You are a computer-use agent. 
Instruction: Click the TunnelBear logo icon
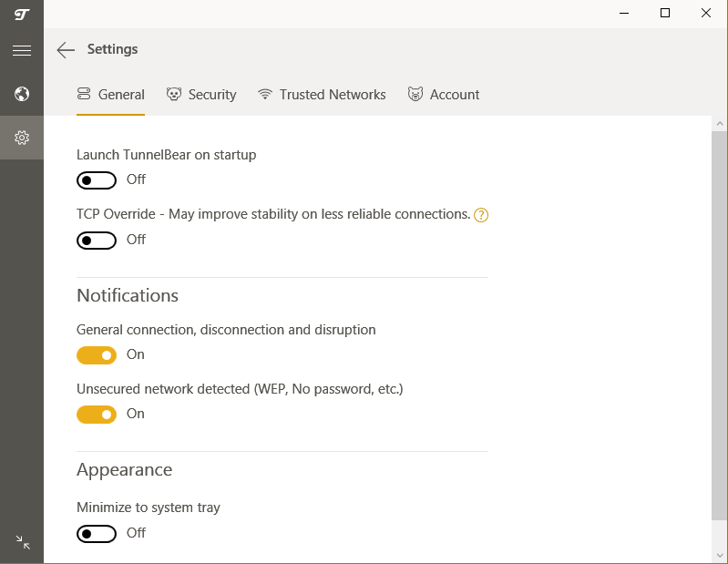22,14
